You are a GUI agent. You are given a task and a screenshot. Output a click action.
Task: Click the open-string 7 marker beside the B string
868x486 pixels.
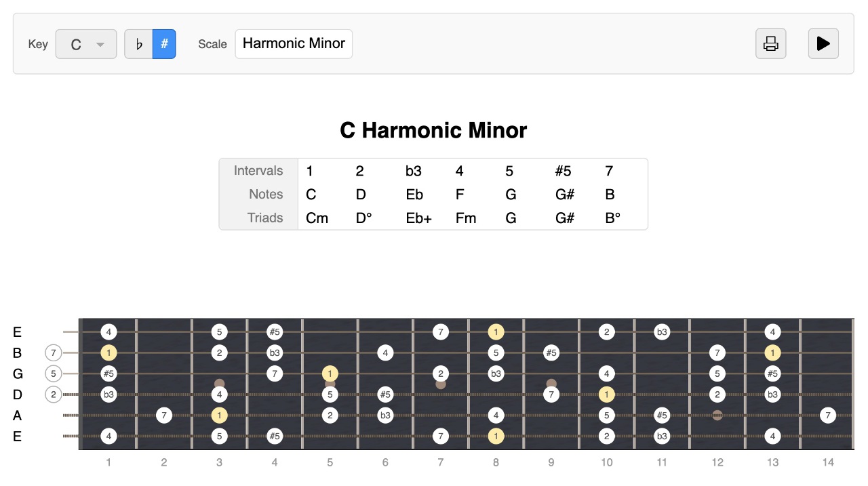pyautogui.click(x=54, y=352)
